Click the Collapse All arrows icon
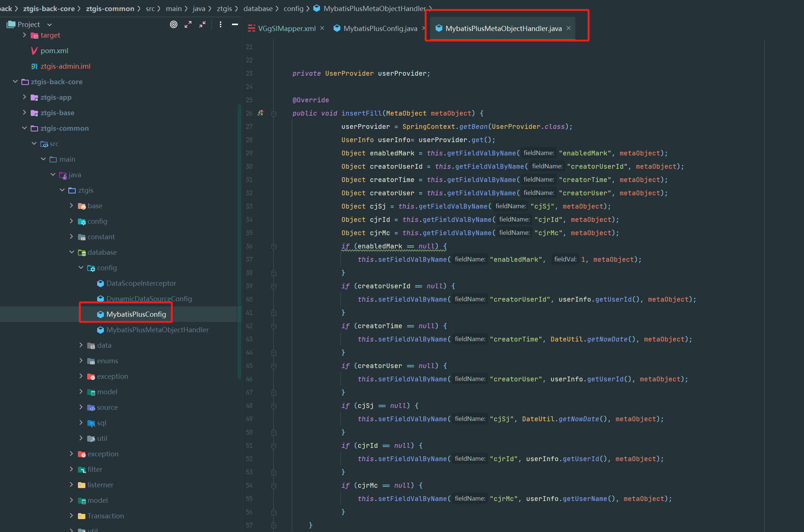Viewport: 804px width, 532px height. pyautogui.click(x=202, y=24)
